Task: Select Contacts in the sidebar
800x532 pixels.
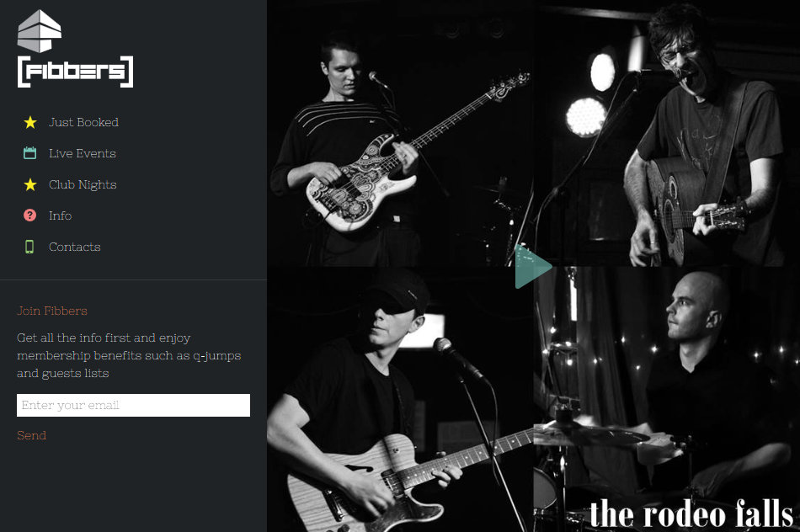Action: 74,247
